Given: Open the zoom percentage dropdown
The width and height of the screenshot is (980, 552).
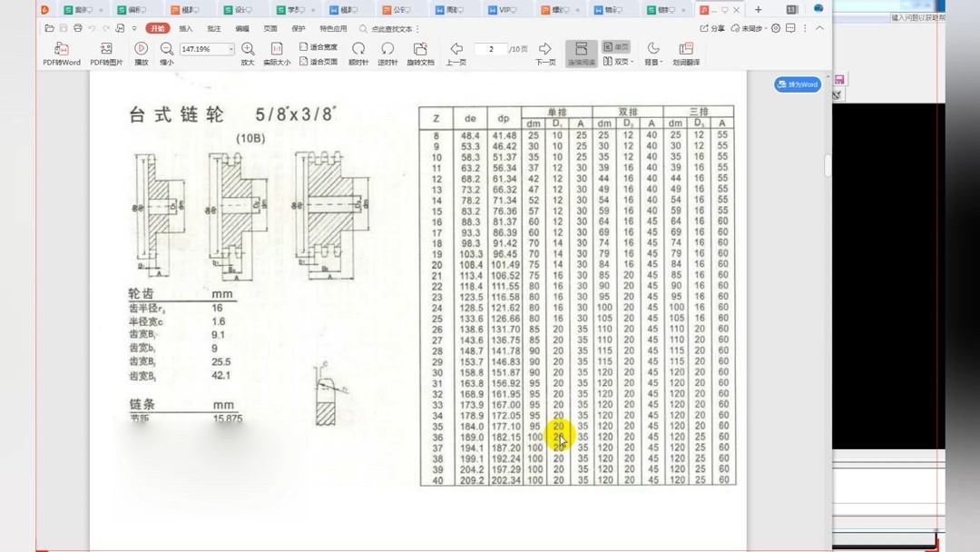Looking at the screenshot, I should tap(231, 49).
